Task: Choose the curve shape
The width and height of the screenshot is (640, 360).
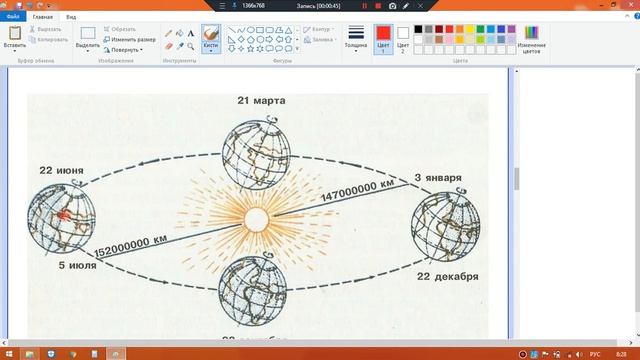Action: (241, 30)
